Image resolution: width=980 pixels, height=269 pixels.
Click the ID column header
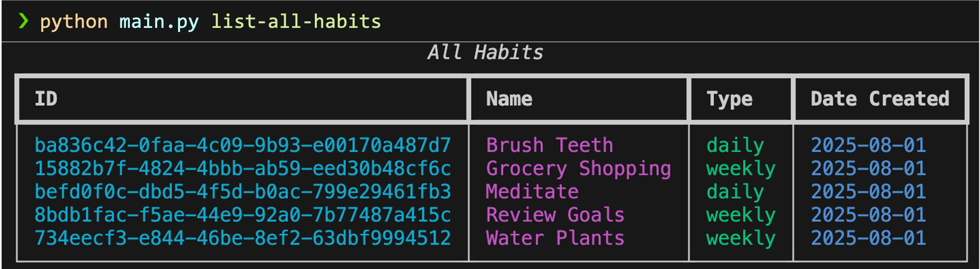[x=46, y=99]
